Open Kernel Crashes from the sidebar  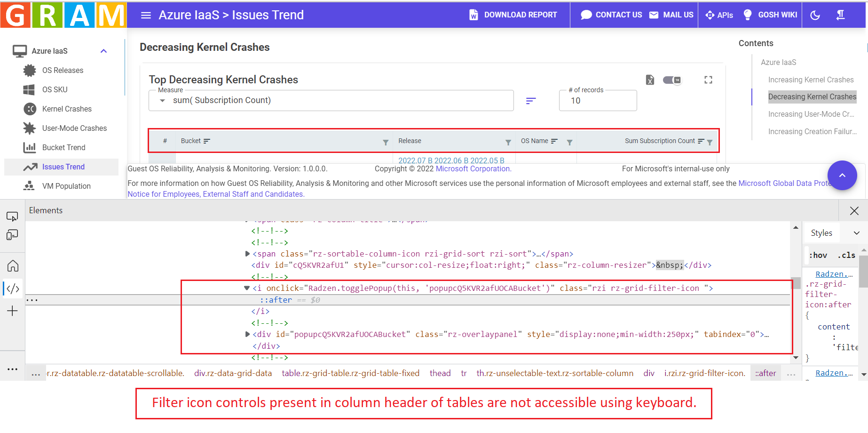pos(66,109)
